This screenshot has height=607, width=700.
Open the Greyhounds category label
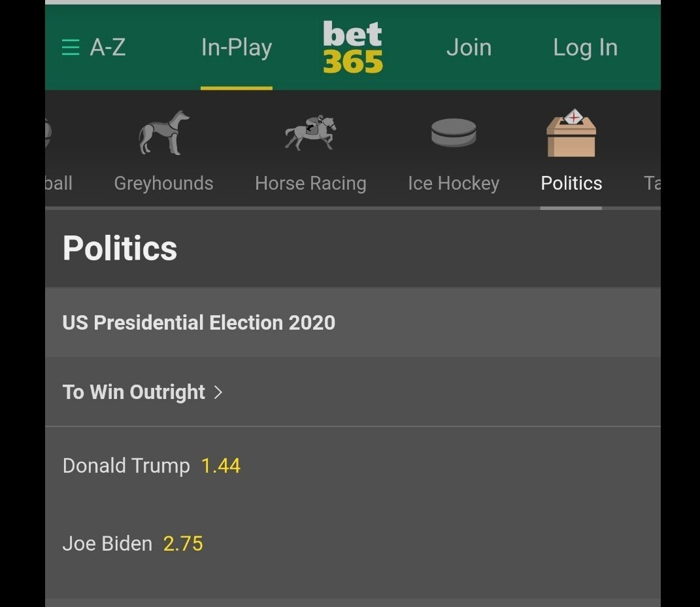click(164, 183)
